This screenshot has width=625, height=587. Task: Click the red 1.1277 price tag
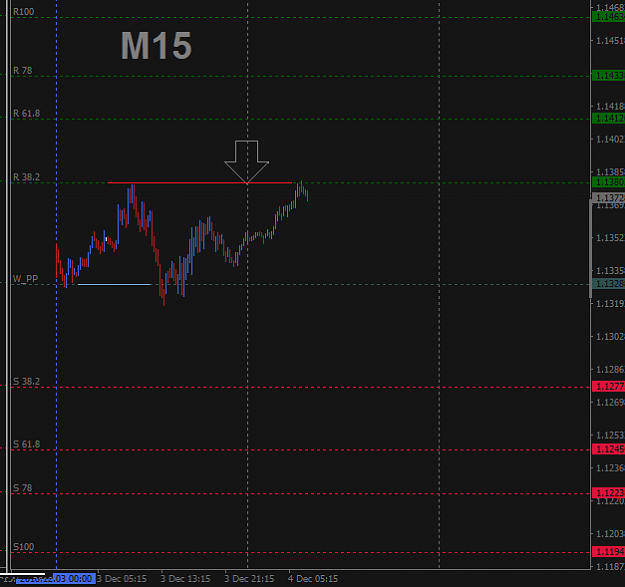609,387
